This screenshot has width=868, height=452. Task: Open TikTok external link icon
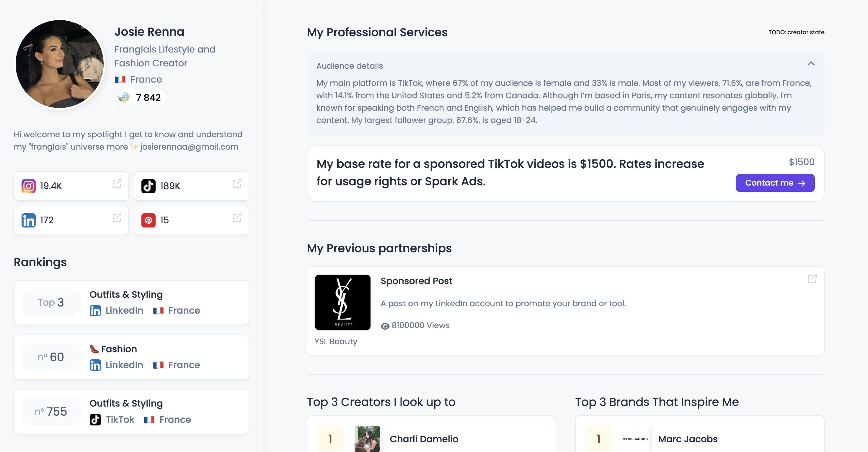[x=237, y=184]
